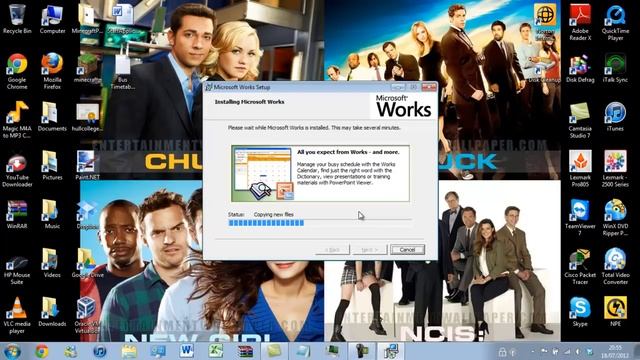Image resolution: width=640 pixels, height=360 pixels.
Task: Click the 'Copying new files' status text
Action: pos(273,214)
